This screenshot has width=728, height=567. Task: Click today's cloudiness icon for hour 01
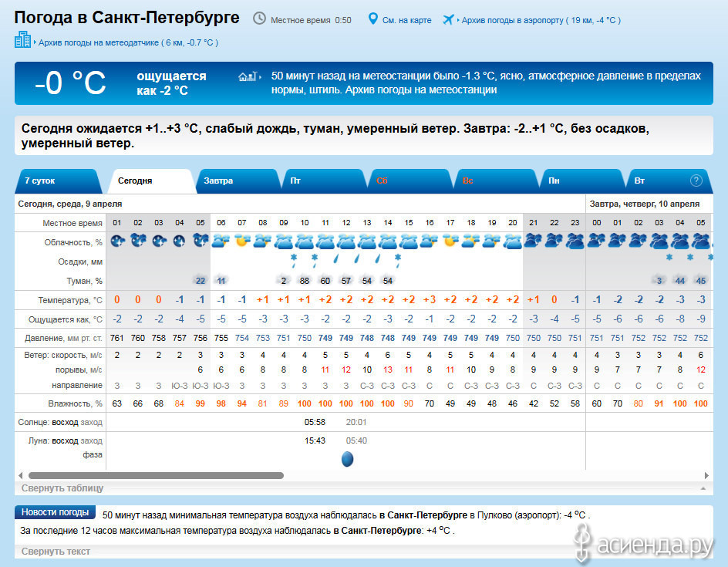(x=117, y=241)
